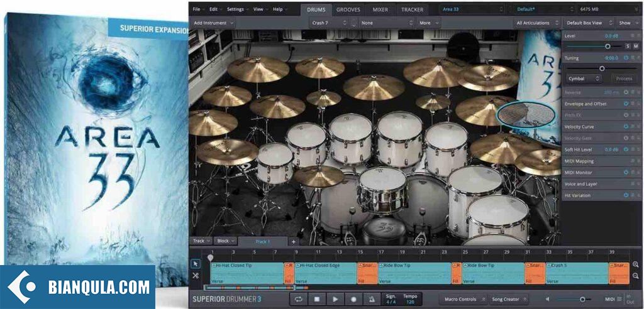Toggle the MIDI Monitor power button
The height and width of the screenshot is (309, 644).
[626, 173]
